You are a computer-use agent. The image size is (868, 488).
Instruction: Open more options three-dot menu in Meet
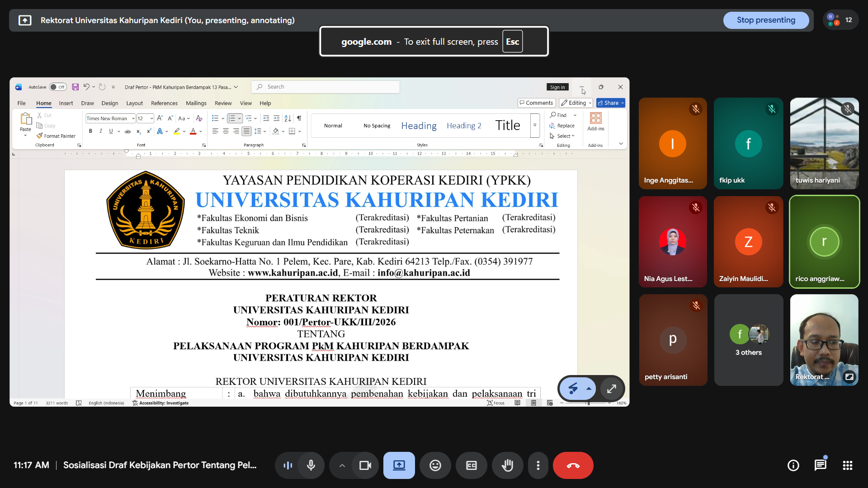click(538, 465)
